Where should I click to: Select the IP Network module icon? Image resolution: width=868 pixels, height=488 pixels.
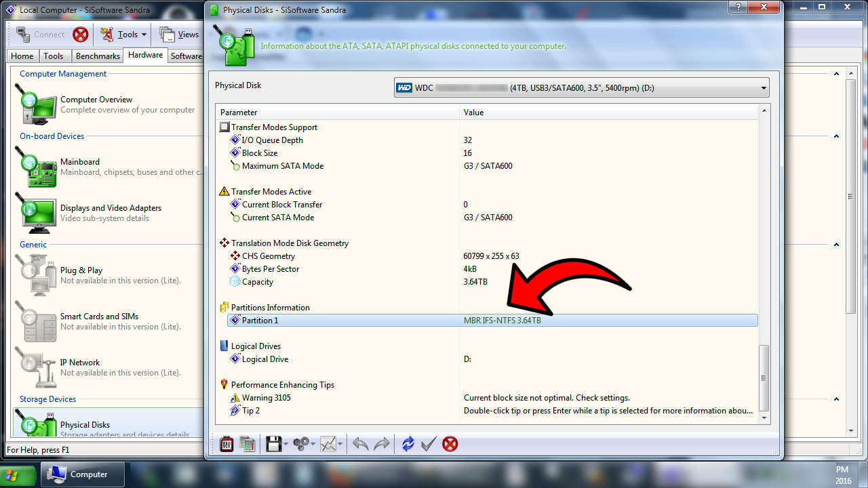pos(36,367)
